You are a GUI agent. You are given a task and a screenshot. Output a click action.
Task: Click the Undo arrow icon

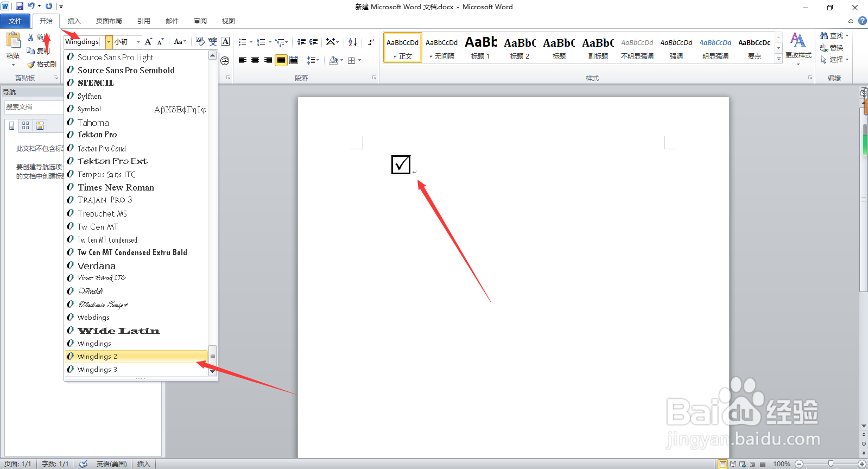31,7
